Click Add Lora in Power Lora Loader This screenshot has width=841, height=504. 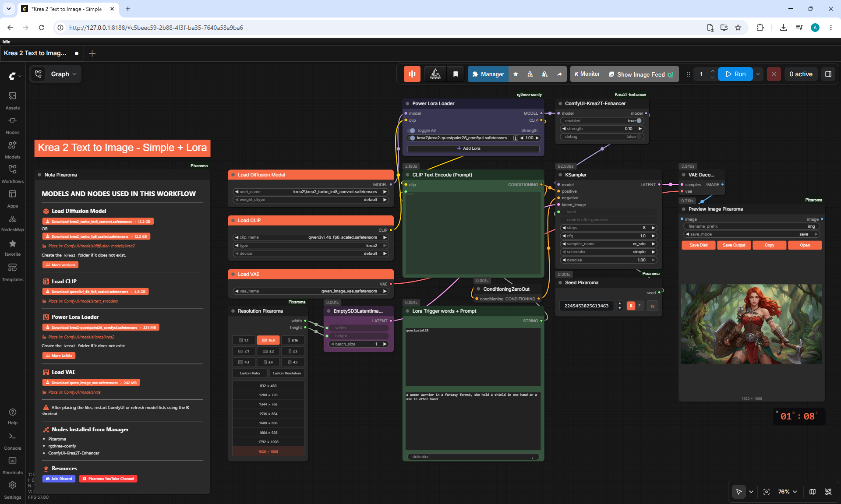pos(473,148)
